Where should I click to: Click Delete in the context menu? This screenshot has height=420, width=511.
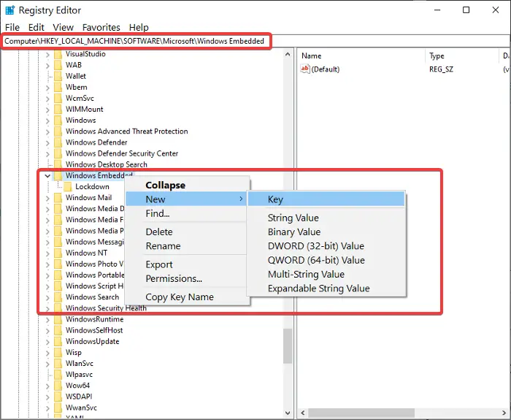(188, 232)
